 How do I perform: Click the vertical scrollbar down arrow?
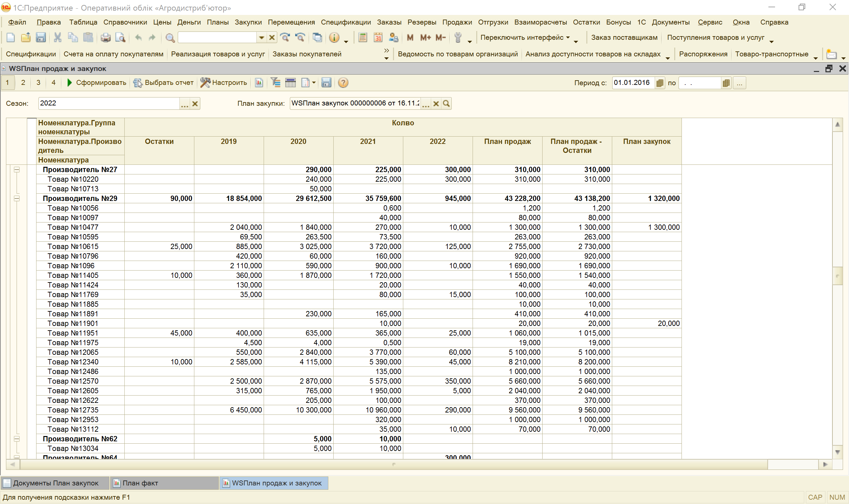(x=837, y=452)
